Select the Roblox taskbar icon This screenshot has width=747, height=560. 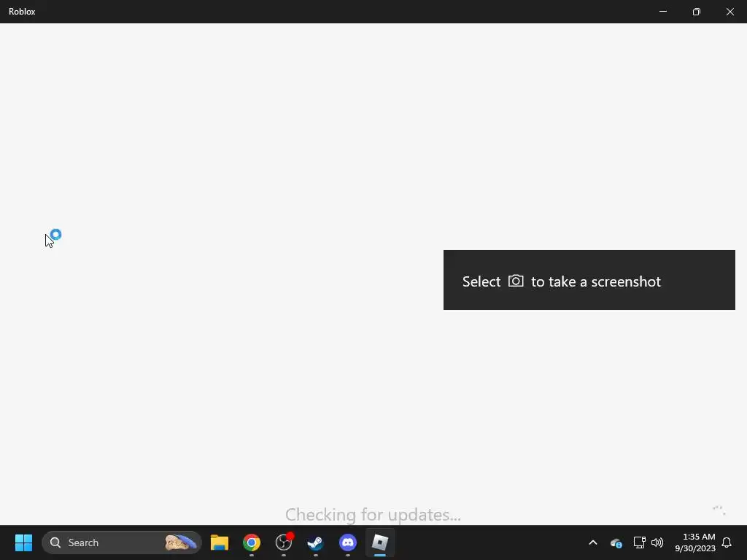tap(379, 542)
